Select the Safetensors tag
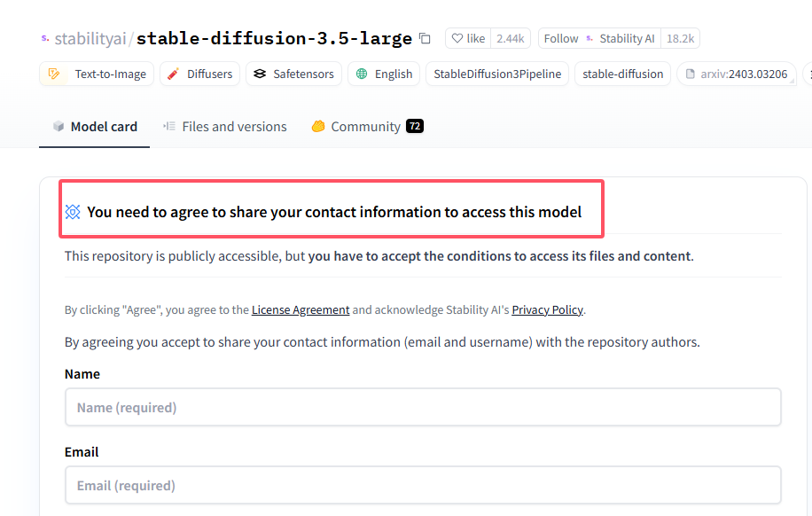812x516 pixels. (x=293, y=74)
